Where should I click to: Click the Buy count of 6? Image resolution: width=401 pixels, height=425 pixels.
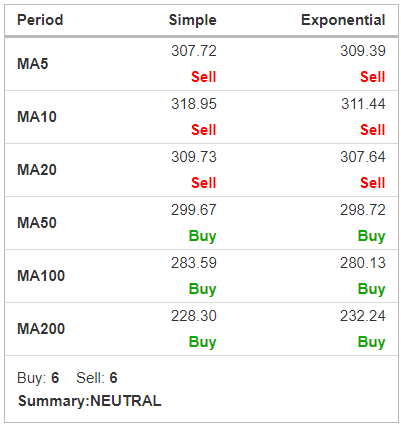click(55, 378)
